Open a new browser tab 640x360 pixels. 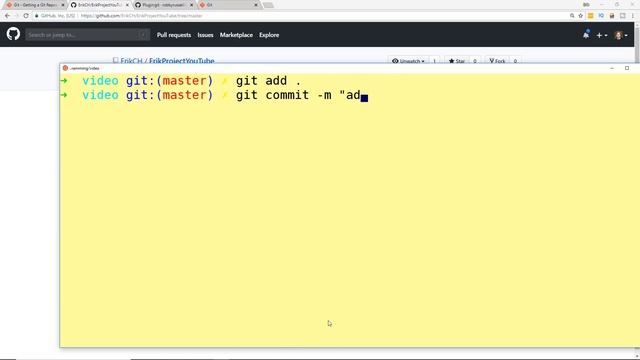click(x=268, y=5)
